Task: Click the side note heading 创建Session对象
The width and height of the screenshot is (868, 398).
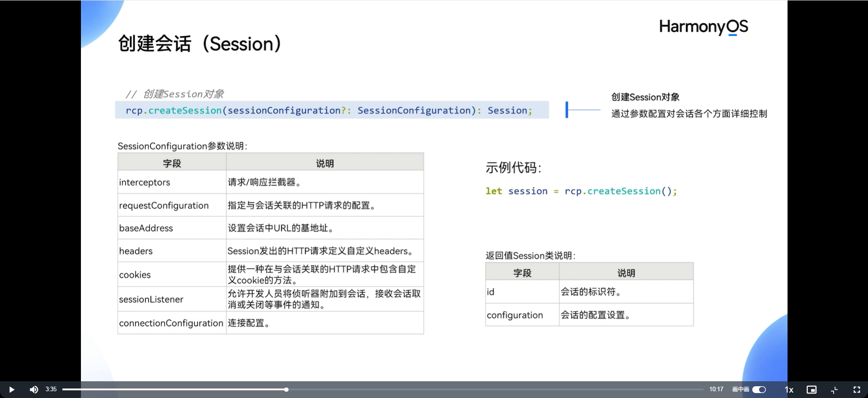Action: 645,97
